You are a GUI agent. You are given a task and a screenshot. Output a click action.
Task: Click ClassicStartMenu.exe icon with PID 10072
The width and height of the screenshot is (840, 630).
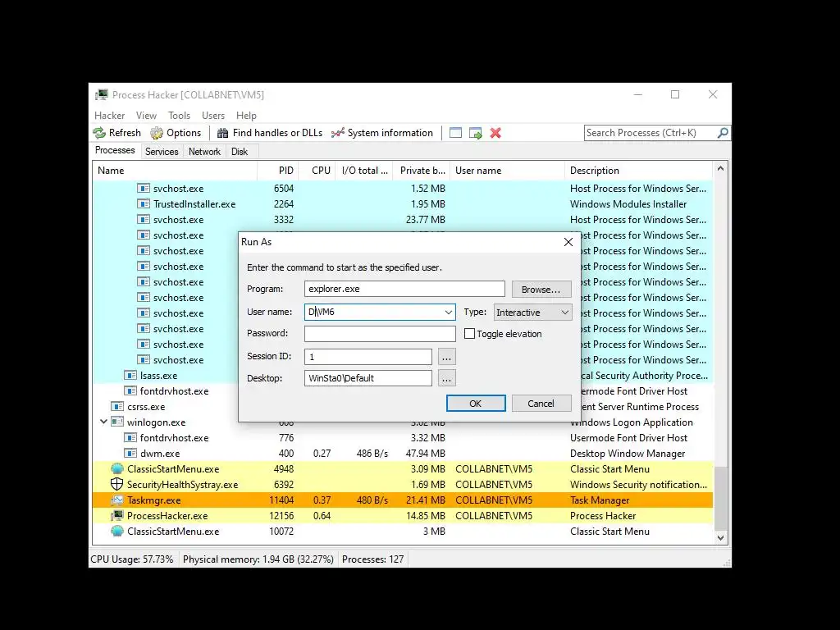click(116, 531)
